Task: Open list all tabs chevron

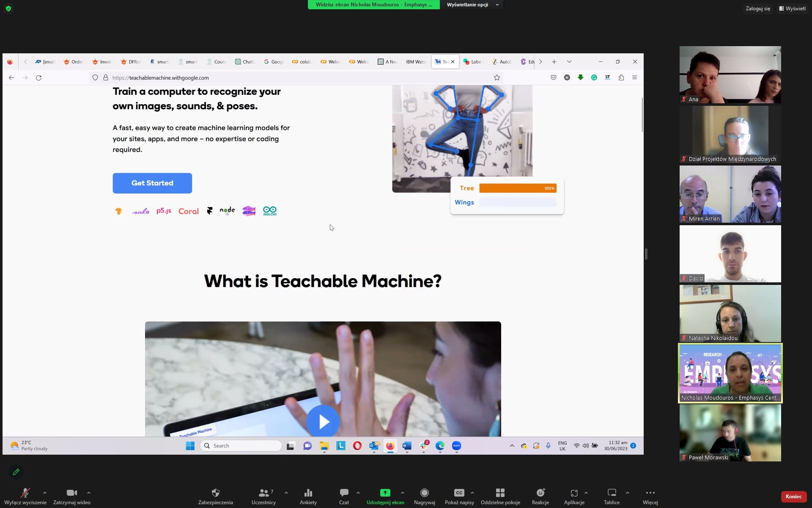Action: tap(569, 62)
